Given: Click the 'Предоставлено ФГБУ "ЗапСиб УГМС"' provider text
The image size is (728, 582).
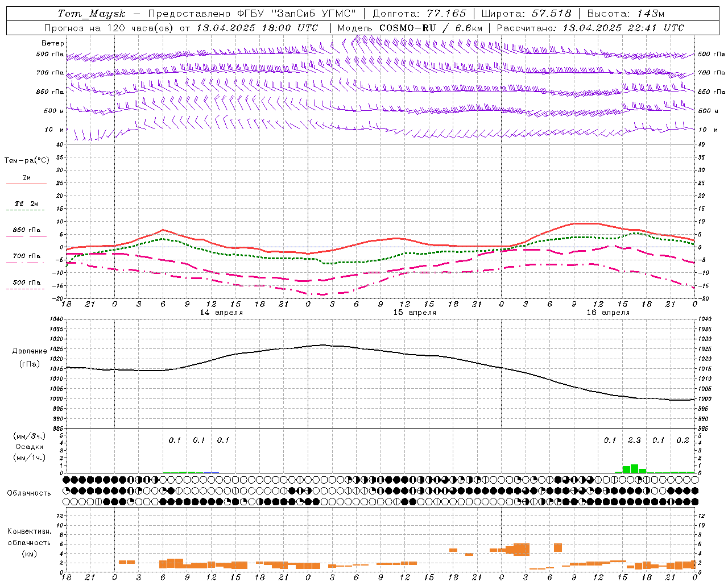Looking at the screenshot, I should point(252,14).
